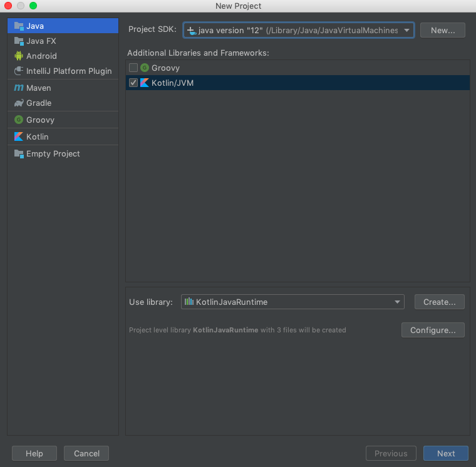Click the Maven 'm' icon
Screen dimensions: 476x467
pos(19,88)
